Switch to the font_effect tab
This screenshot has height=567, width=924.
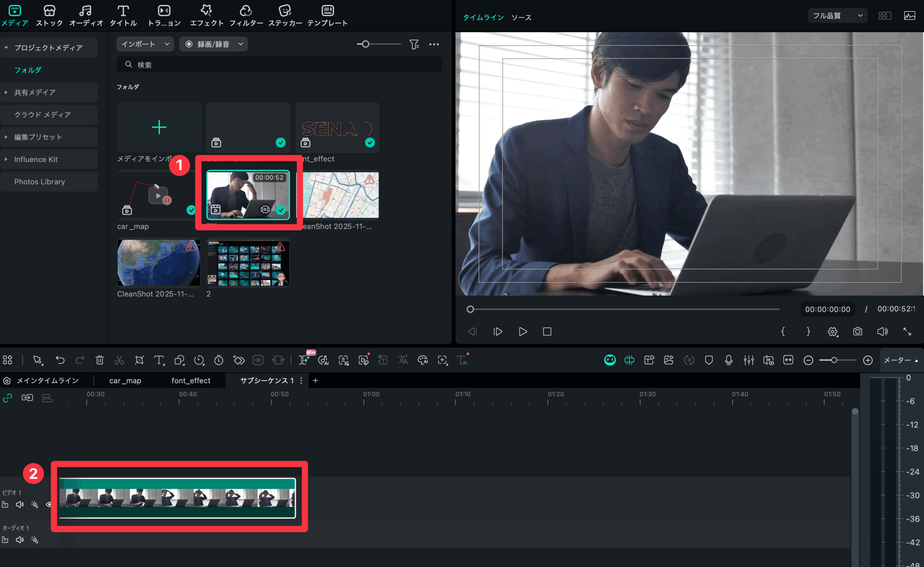(191, 380)
